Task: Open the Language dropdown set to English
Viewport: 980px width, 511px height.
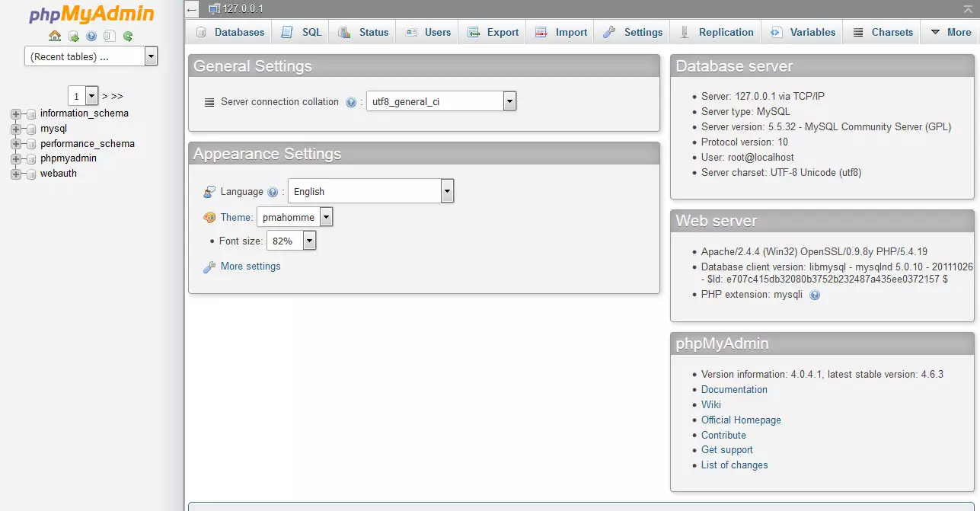Action: point(371,191)
